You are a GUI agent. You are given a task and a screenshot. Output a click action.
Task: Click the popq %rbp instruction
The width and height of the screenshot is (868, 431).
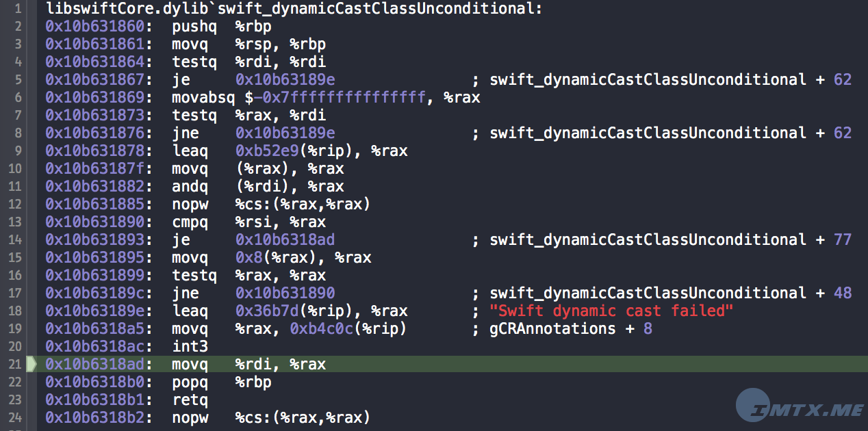[222, 382]
